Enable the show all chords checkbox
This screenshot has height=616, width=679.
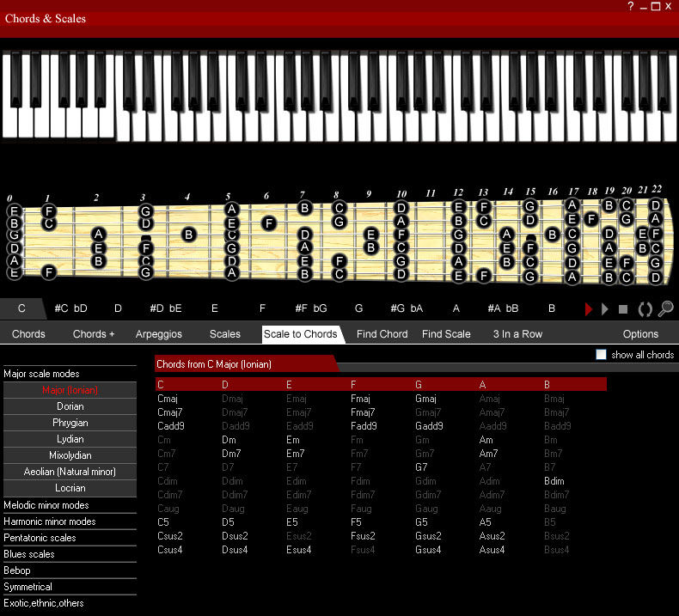tap(601, 355)
